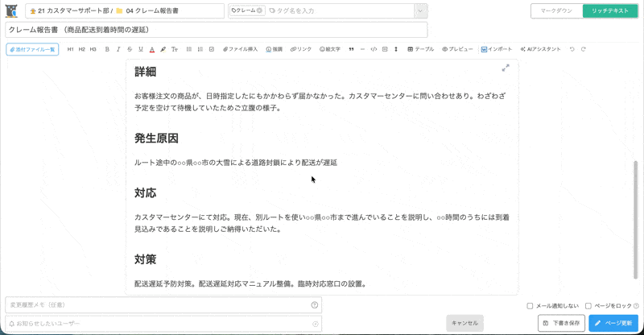Click the 変更履歴メモ input field
This screenshot has width=644, height=335.
pyautogui.click(x=157, y=305)
